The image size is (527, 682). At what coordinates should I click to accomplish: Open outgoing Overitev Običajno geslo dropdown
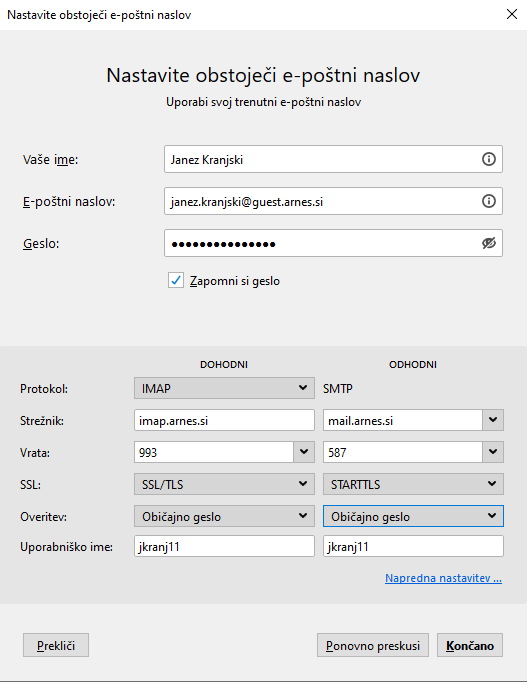tap(413, 516)
